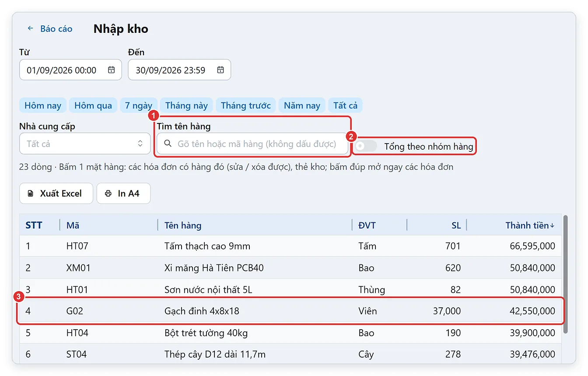
Task: Open calendar icon in Từ date field
Action: click(x=112, y=70)
